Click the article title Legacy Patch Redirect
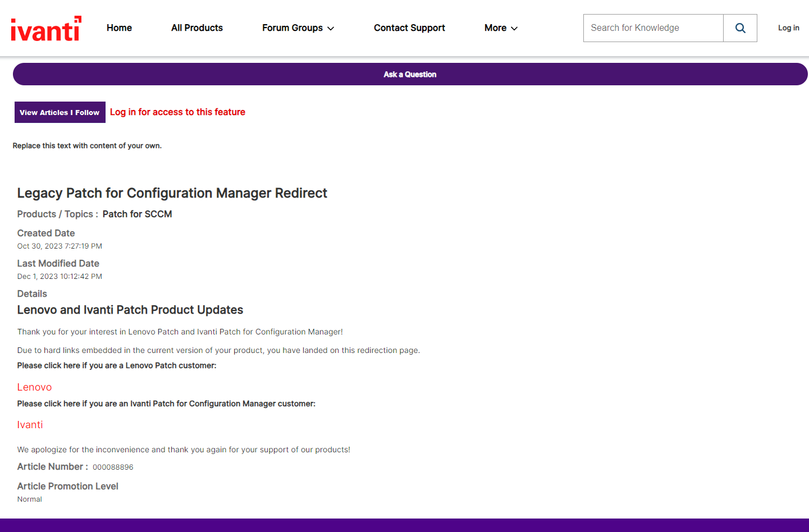Screen dimensions: 809x532 [172, 193]
